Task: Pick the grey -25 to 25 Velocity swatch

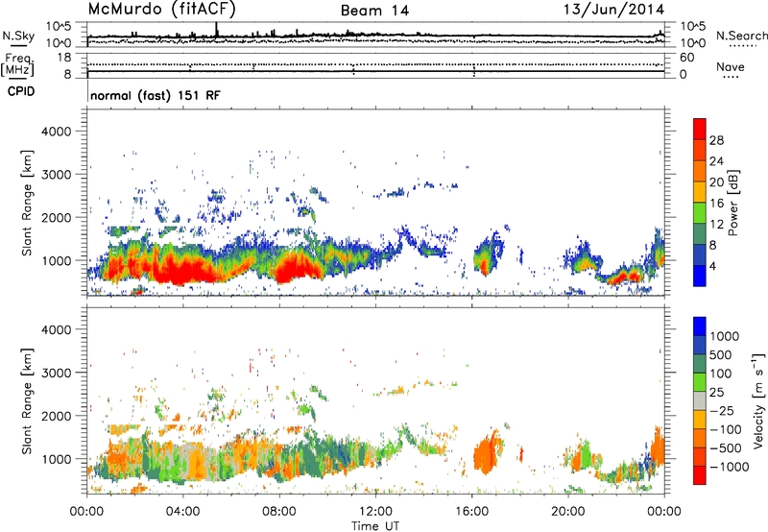Action: (700, 401)
